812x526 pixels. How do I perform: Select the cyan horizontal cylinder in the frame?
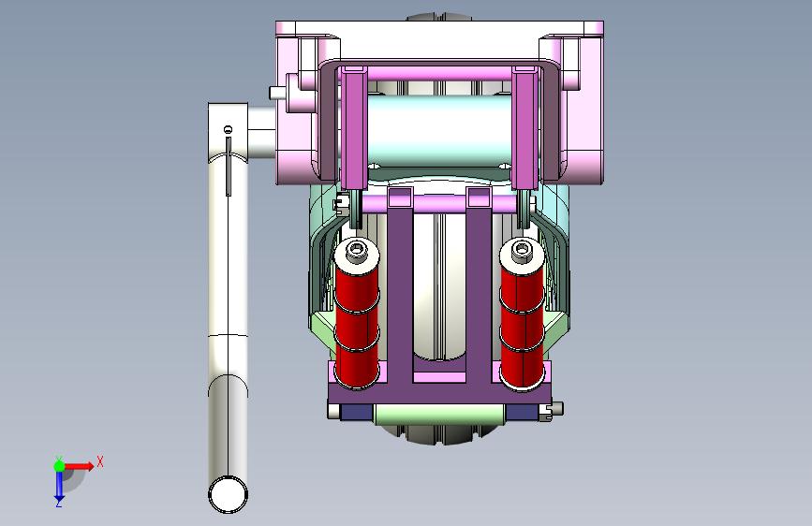click(x=439, y=132)
